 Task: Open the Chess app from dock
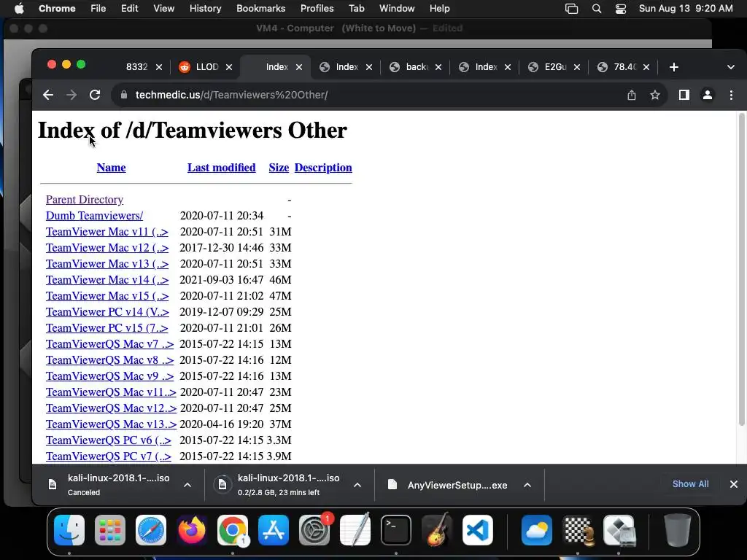(x=578, y=530)
